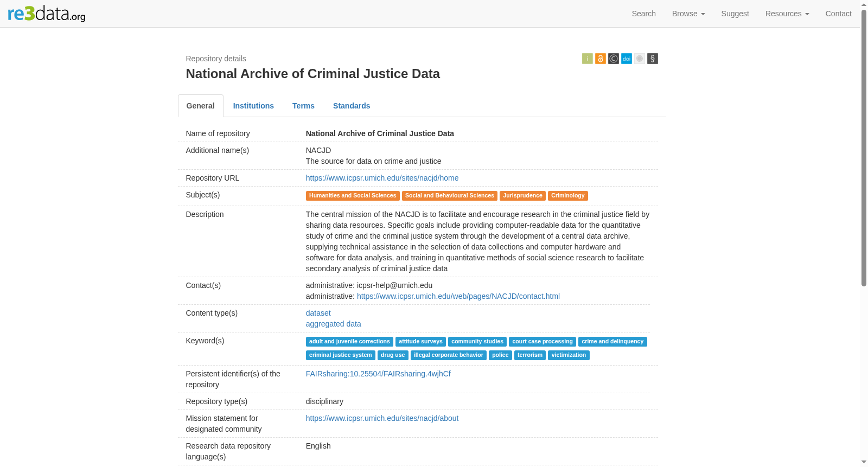Switch to the Institutions tab

(x=253, y=106)
